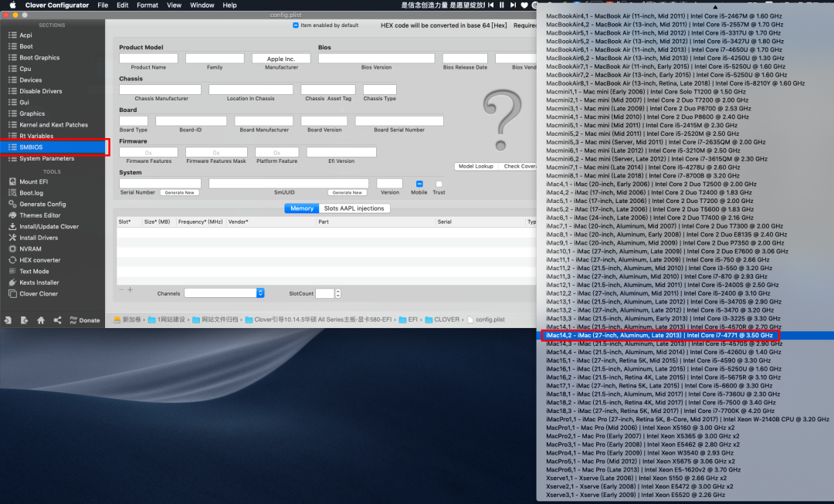Open Kexts Installer tool
Screen dimensions: 834x504
coord(39,282)
